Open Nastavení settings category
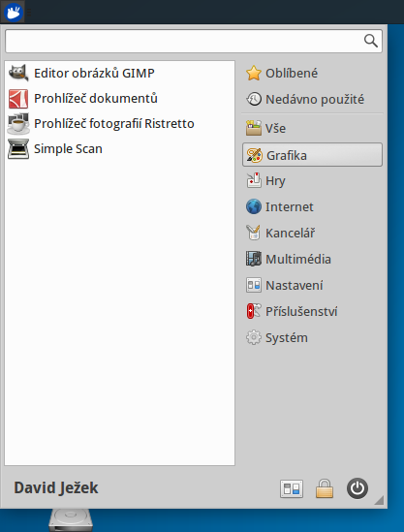The width and height of the screenshot is (404, 532). pyautogui.click(x=312, y=285)
